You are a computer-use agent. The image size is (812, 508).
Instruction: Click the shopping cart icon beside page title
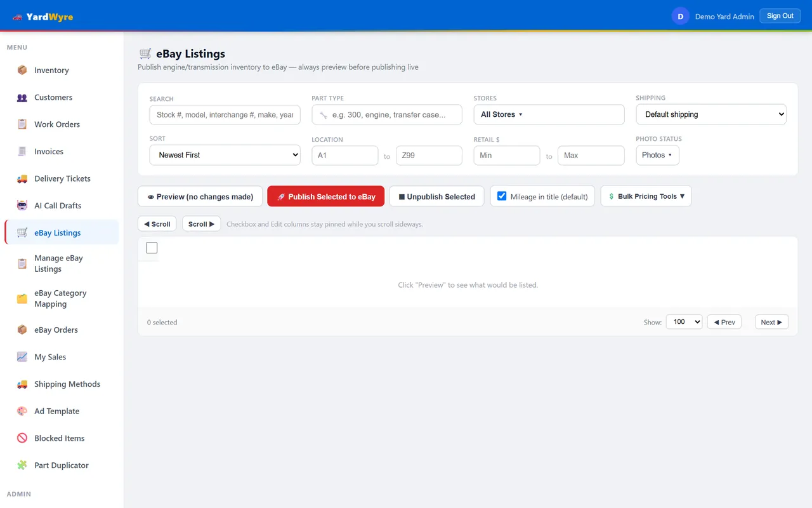(145, 54)
